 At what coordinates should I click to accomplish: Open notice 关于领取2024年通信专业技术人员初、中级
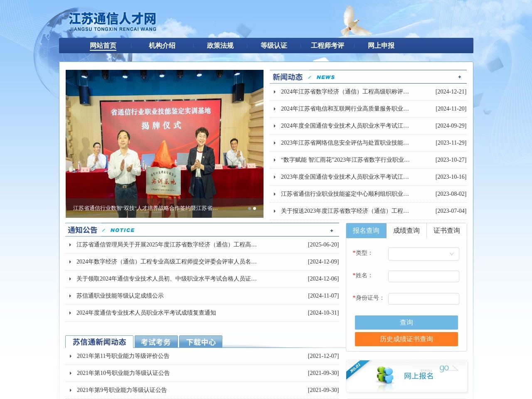pyautogui.click(x=167, y=279)
